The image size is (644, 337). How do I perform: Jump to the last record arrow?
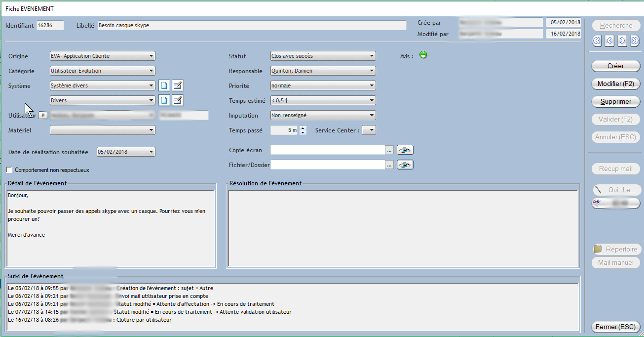(x=635, y=41)
